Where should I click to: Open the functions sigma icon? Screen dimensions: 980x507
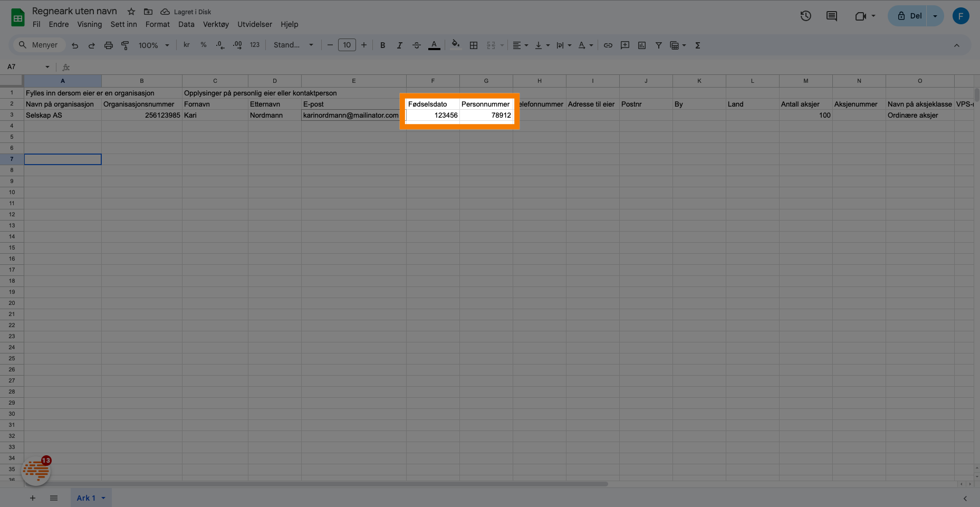(698, 45)
